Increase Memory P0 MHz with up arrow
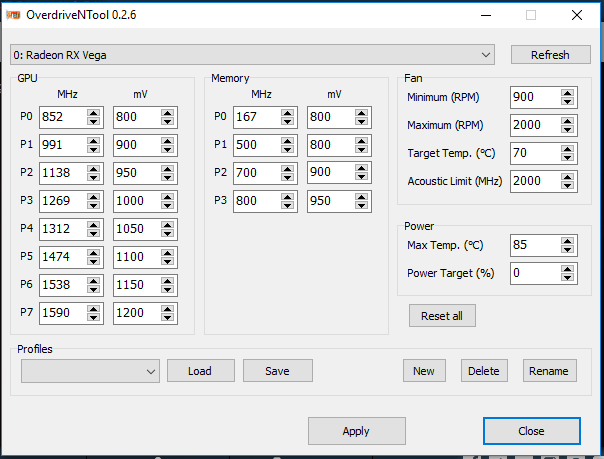This screenshot has width=604, height=459. 288,113
